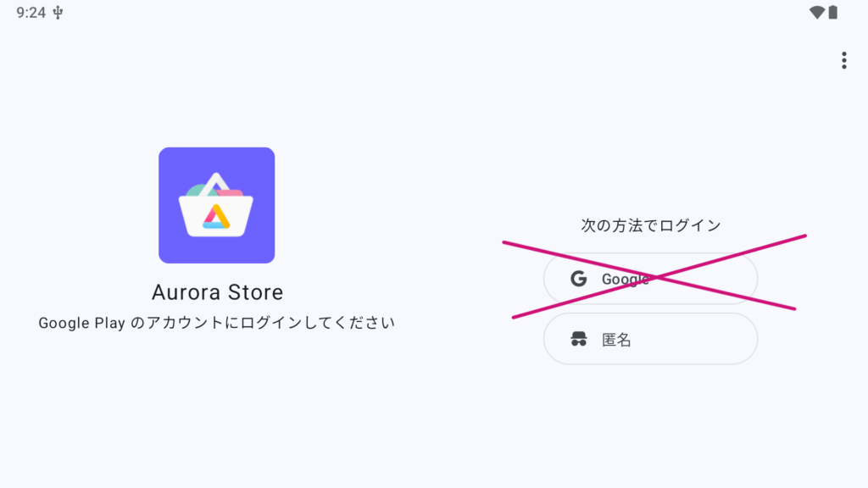The width and height of the screenshot is (868, 488).
Task: Tap the battery status icon
Action: (x=832, y=12)
